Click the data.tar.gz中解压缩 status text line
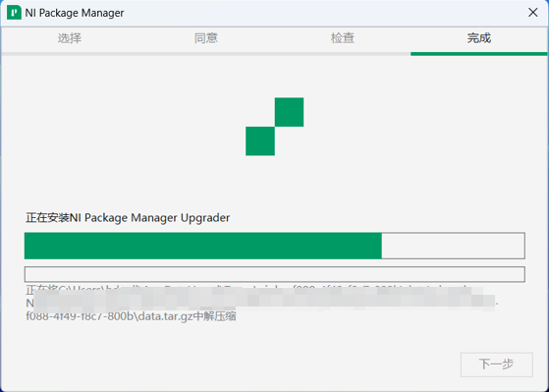Screen dimensions: 549x392 click(x=131, y=316)
